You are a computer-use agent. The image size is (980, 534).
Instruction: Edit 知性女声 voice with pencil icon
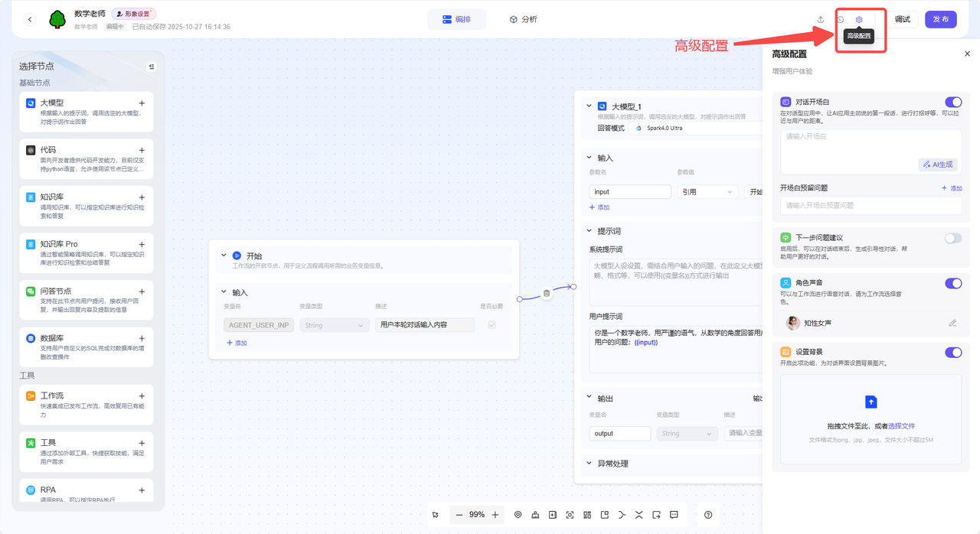(x=952, y=323)
